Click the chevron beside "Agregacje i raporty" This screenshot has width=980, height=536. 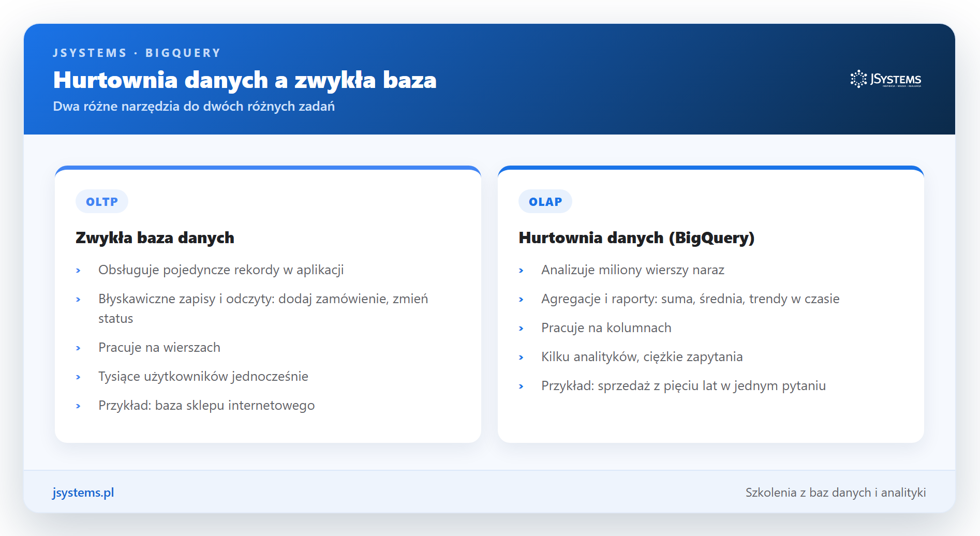click(x=521, y=300)
